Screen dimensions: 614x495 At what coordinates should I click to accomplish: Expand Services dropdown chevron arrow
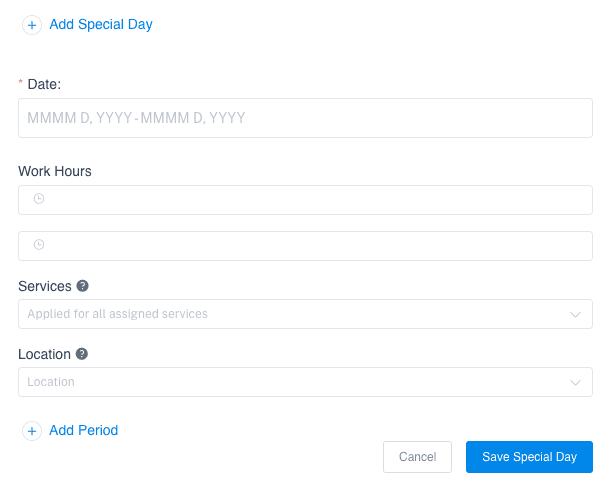click(x=575, y=314)
